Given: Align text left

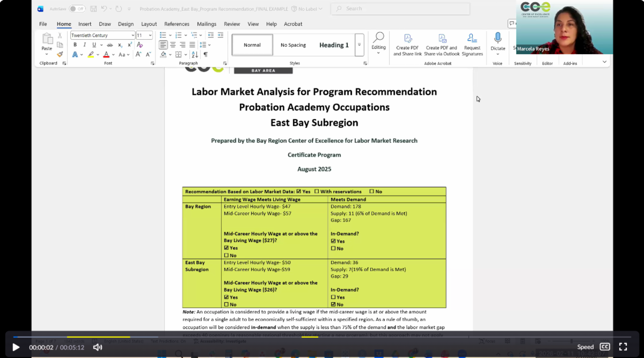Looking at the screenshot, I should click(163, 45).
